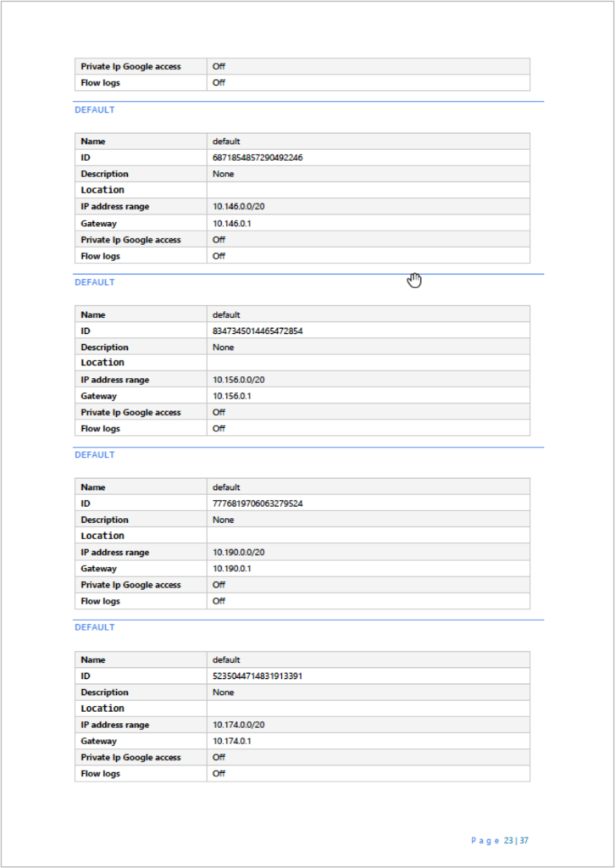Click the topmost Flow logs label
Viewport: 615px width, 868px height.
pyautogui.click(x=100, y=83)
